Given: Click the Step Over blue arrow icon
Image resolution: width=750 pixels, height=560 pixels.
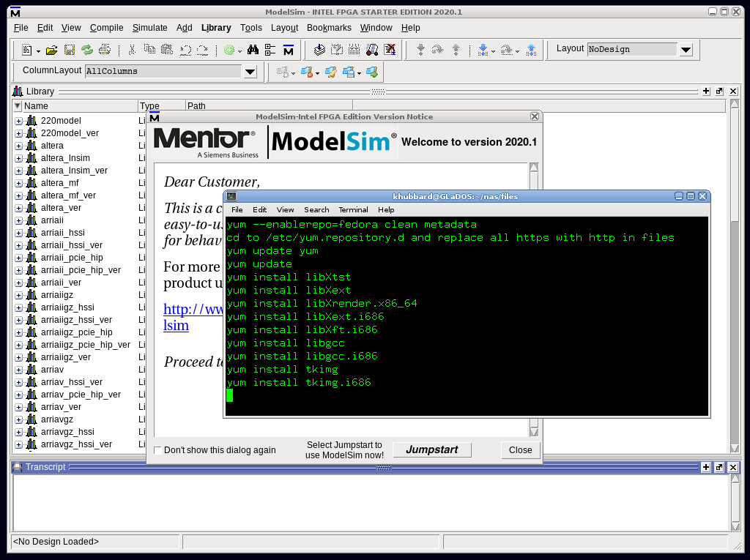Looking at the screenshot, I should coord(438,49).
